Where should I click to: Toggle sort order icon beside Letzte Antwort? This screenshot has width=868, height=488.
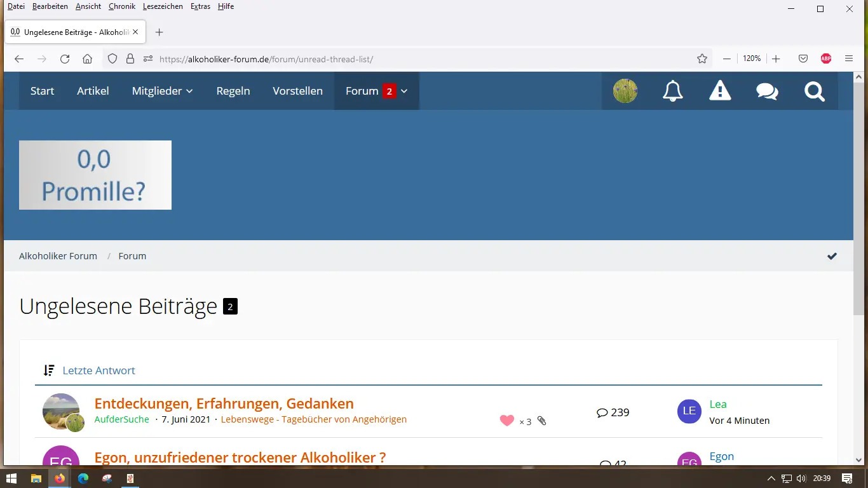pyautogui.click(x=49, y=370)
